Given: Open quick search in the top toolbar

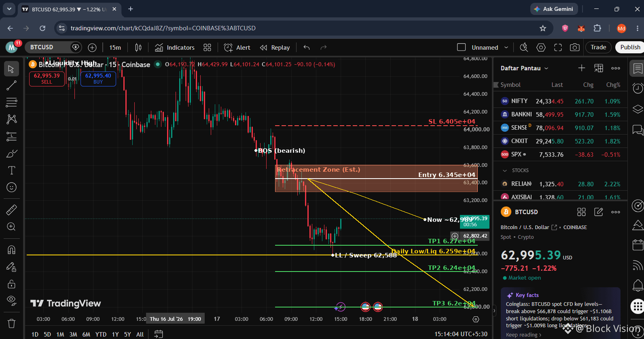Looking at the screenshot, I should pos(524,48).
